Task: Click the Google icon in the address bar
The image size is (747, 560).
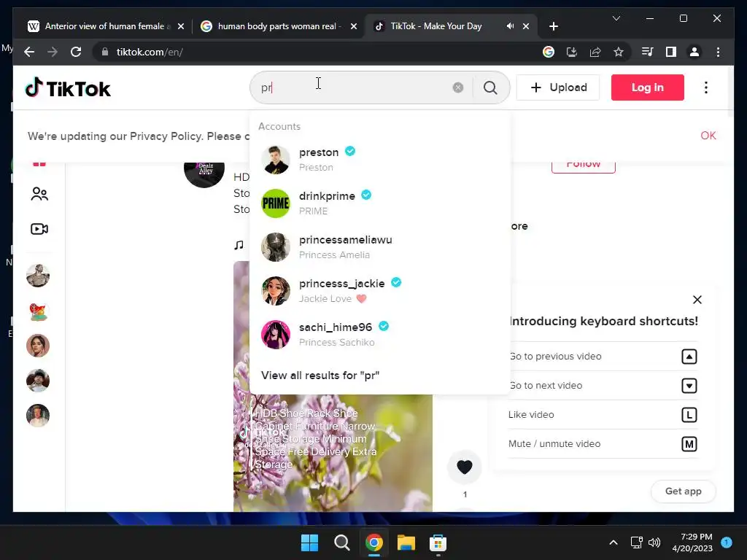Action: [549, 52]
